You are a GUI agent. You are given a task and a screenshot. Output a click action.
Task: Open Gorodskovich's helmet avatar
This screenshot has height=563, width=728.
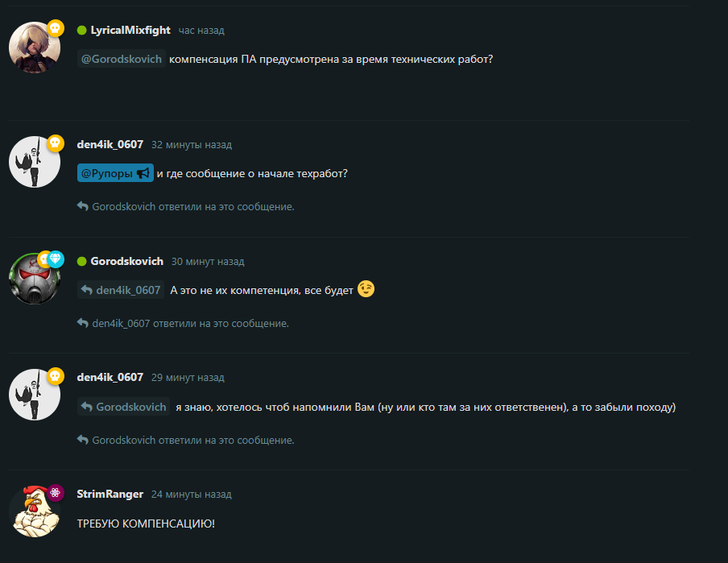tap(35, 279)
